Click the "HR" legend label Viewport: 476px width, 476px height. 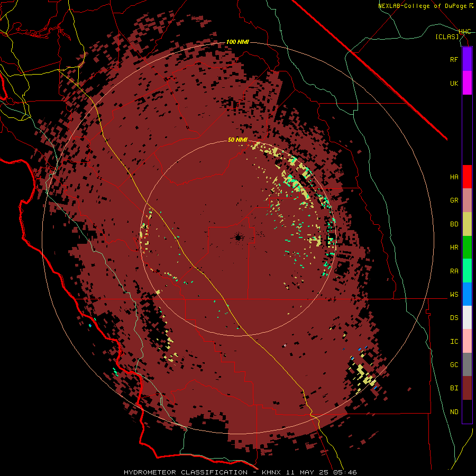pyautogui.click(x=454, y=248)
